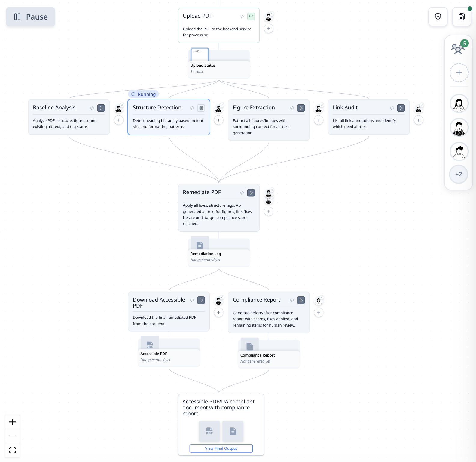The width and height of the screenshot is (476, 462).
Task: Pause the Structure Detection step
Action: [x=201, y=108]
